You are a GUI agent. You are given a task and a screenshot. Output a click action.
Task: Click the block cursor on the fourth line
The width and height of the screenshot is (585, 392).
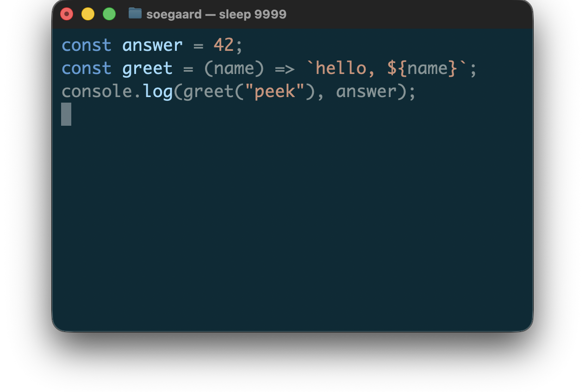66,114
